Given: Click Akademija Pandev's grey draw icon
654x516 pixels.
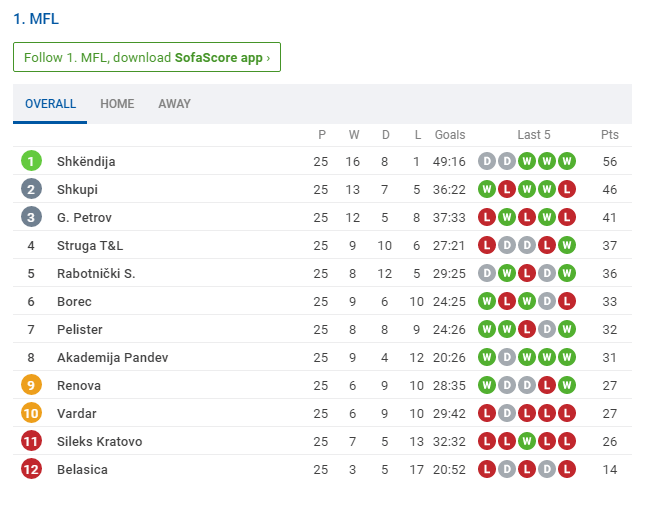Looking at the screenshot, I should pos(507,357).
